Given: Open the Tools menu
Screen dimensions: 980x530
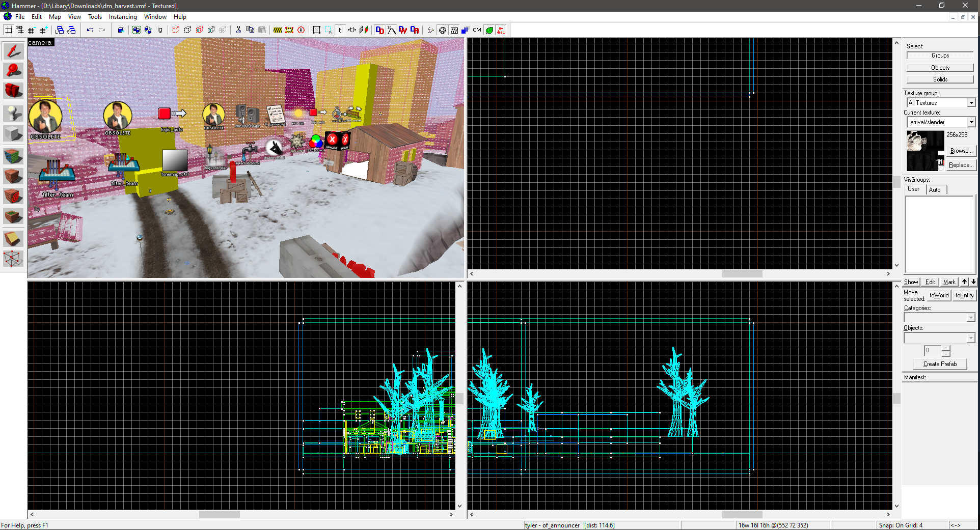Looking at the screenshot, I should (x=95, y=17).
